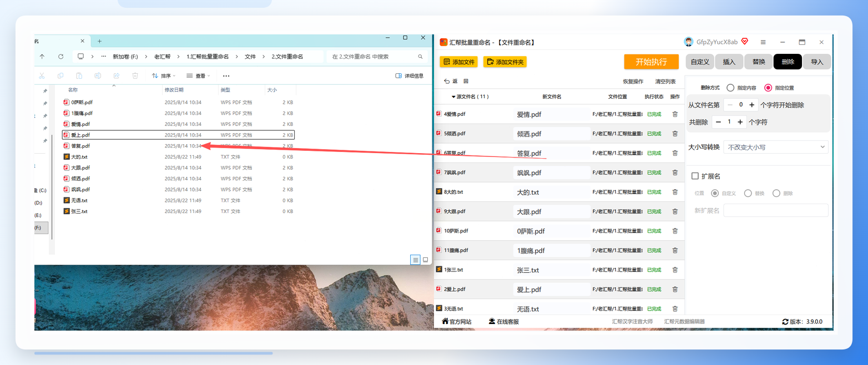Open the 大小写转换 dropdown showing 不改变大小写
868x365 pixels.
776,147
